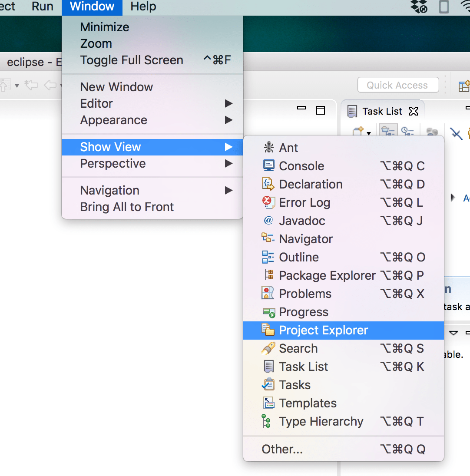Expand the Appearance submenu arrow
Viewport: 470px width, 476px height.
point(228,120)
